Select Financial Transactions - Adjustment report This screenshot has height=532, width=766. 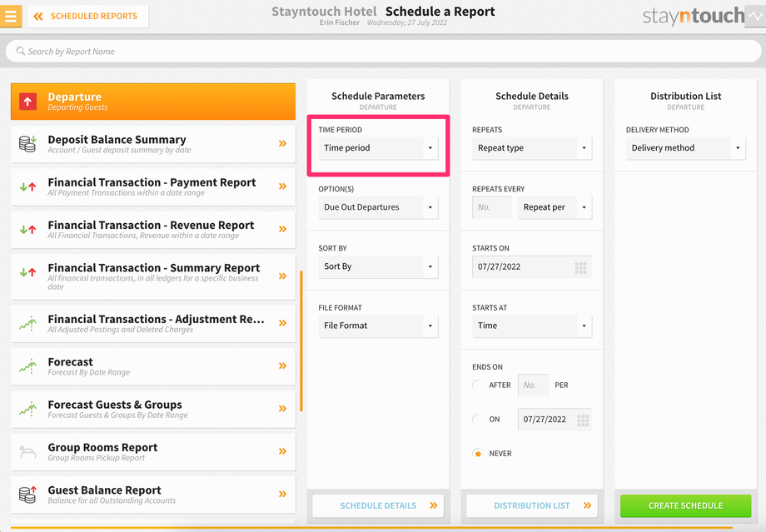pyautogui.click(x=153, y=323)
